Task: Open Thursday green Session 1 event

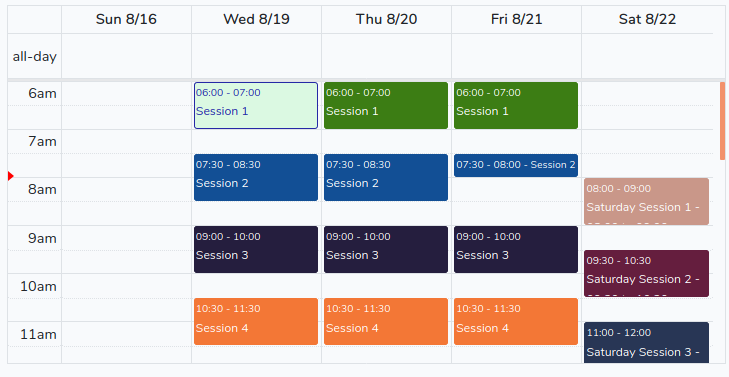Action: pyautogui.click(x=386, y=106)
